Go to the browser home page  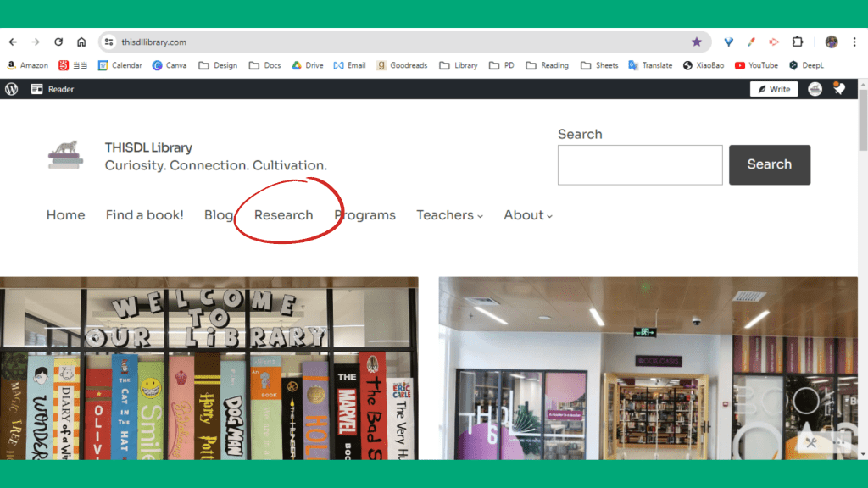pos(81,42)
